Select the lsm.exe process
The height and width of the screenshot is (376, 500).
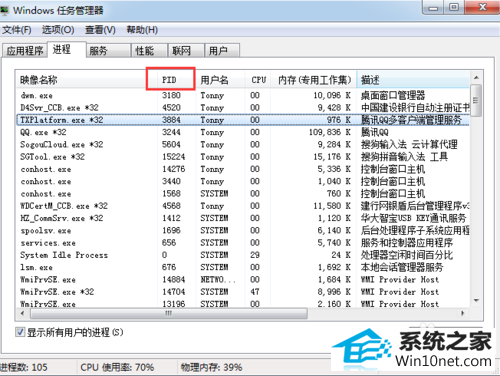coord(243,267)
